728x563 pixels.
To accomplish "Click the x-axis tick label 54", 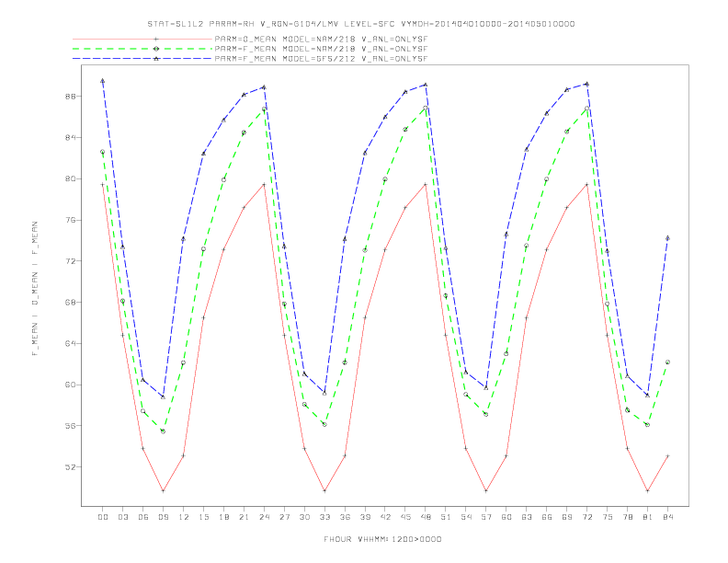I will click(466, 517).
